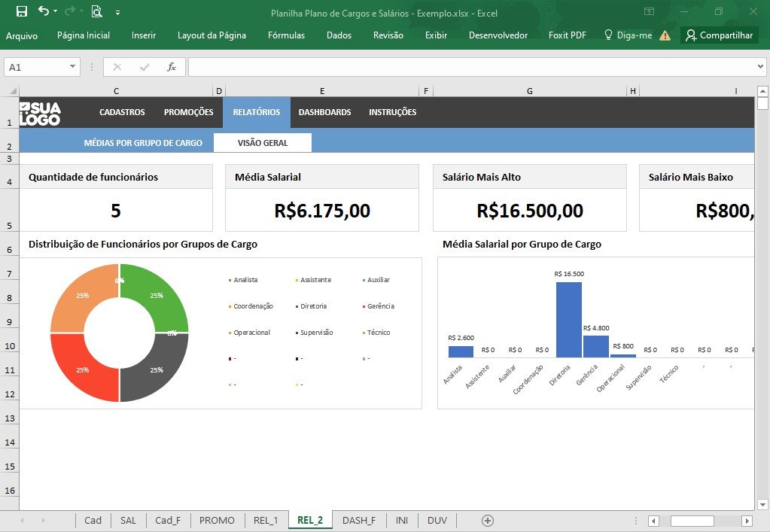Open the Exibir tab
Screen dimensions: 770x532
click(436, 35)
